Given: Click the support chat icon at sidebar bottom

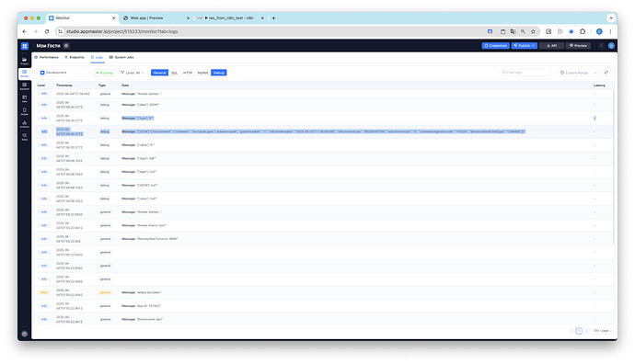Looking at the screenshot, I should (24, 334).
